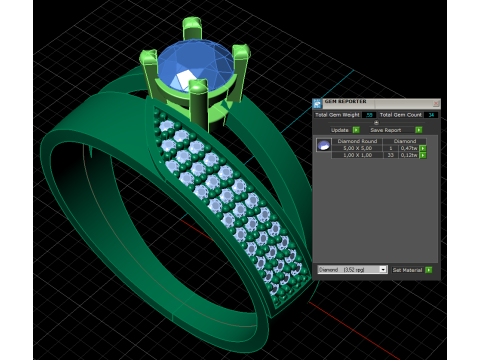Image resolution: width=480 pixels, height=360 pixels.
Task: Click the 'Diamond Round' header cell
Action: pyautogui.click(x=357, y=141)
